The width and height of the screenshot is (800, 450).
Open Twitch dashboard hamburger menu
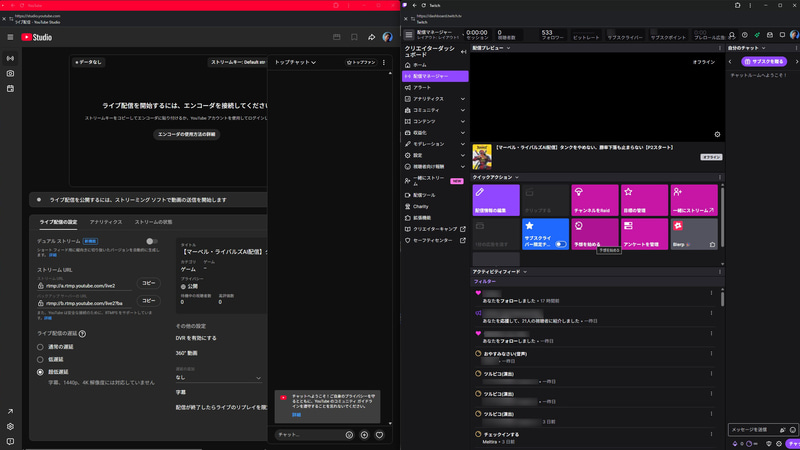pyautogui.click(x=409, y=35)
